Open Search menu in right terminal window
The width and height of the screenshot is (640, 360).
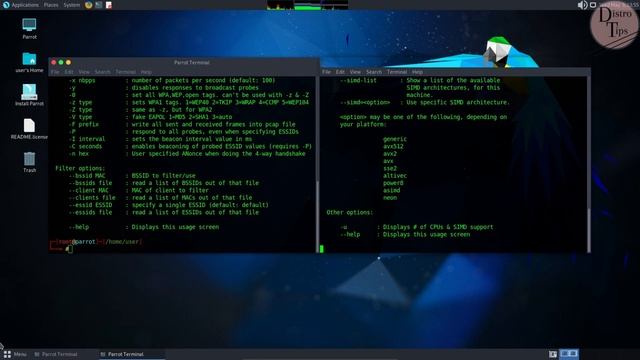point(374,72)
